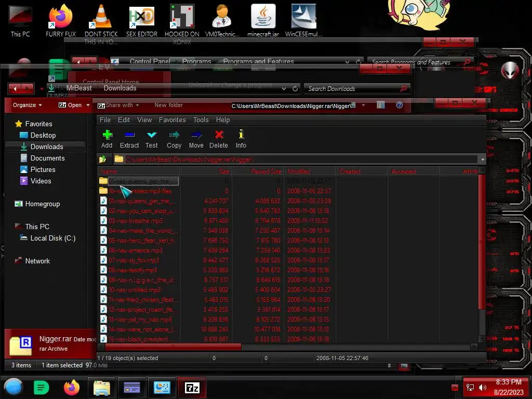Open the Tools menu
This screenshot has width=532, height=399.
click(201, 120)
